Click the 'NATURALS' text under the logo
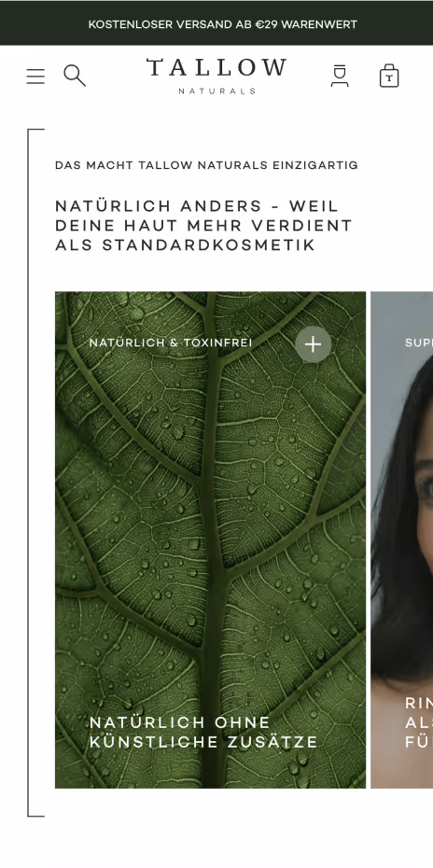 (217, 91)
